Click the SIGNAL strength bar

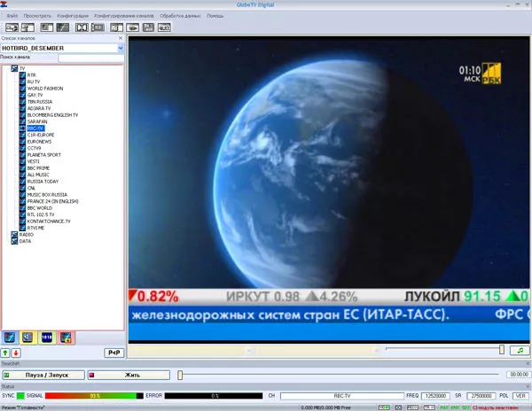click(x=94, y=396)
